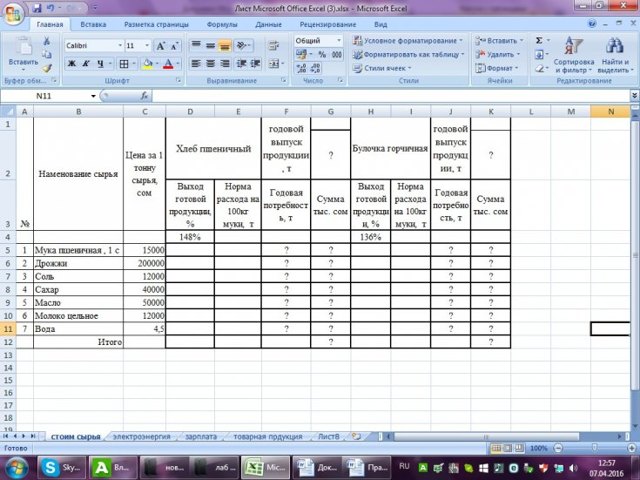
Task: Switch to Формулы ribbon tab
Action: coord(222,24)
